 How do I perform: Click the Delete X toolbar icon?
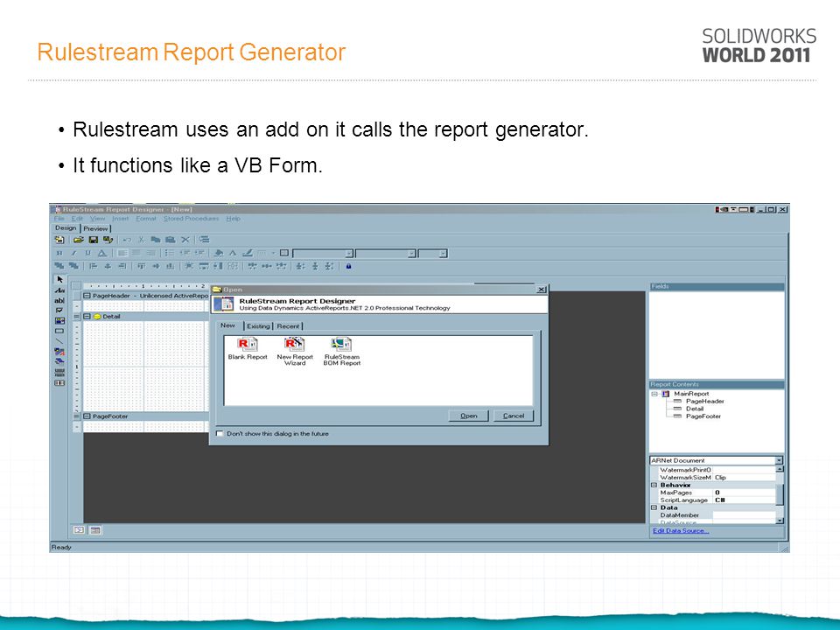coord(185,240)
